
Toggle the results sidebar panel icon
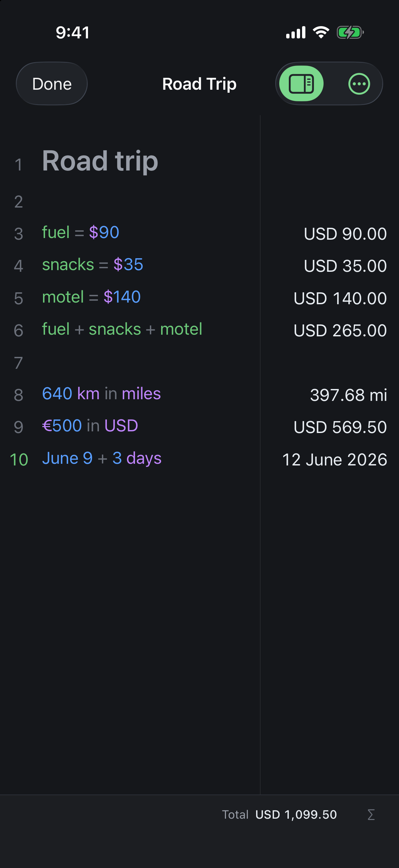pos(301,83)
